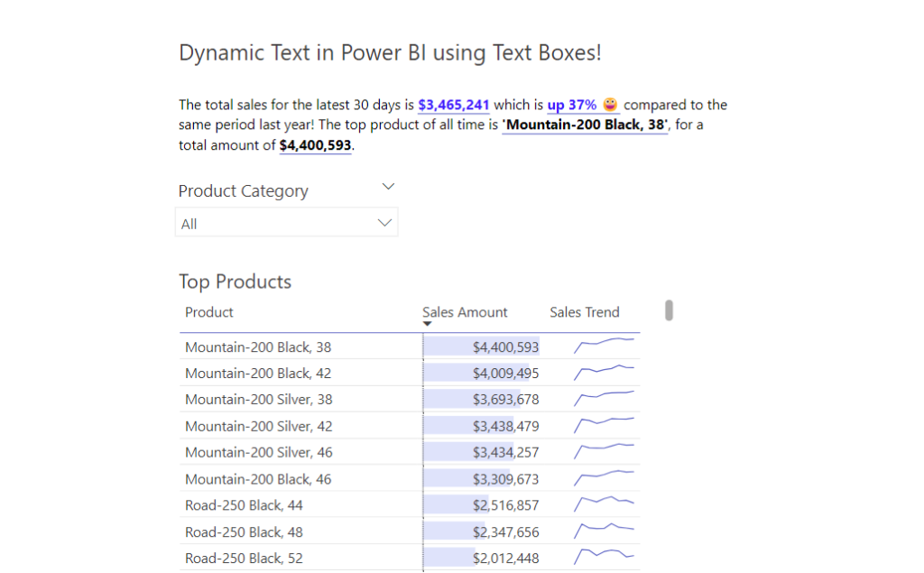Select the Mountain-200 Black, 38 table row
Screen dimensions: 924x573
pyautogui.click(x=258, y=347)
